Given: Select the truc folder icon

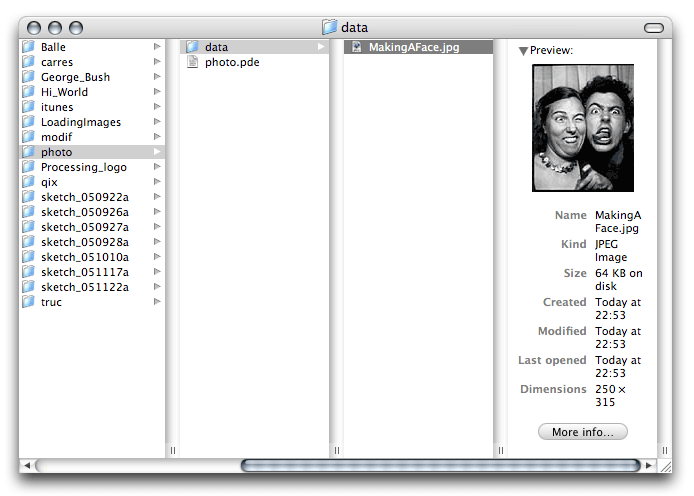Looking at the screenshot, I should (28, 302).
